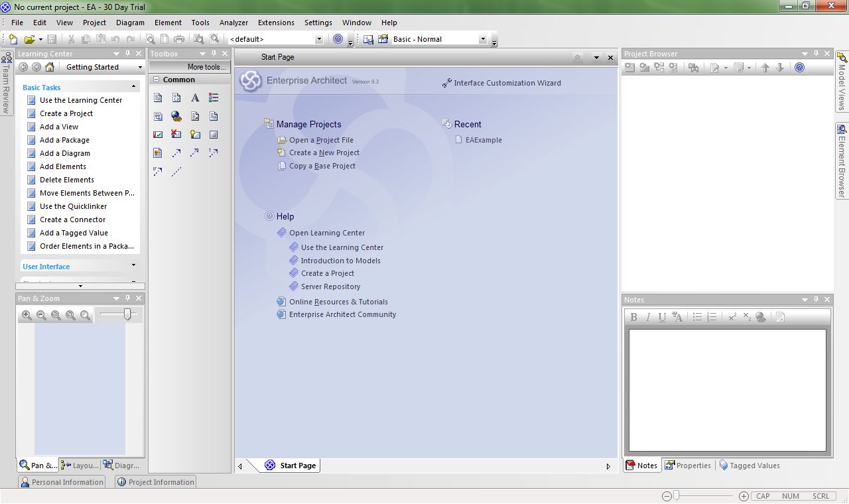Viewport: 849px width, 504px height.
Task: Click the Create a New Project link
Action: (x=324, y=153)
